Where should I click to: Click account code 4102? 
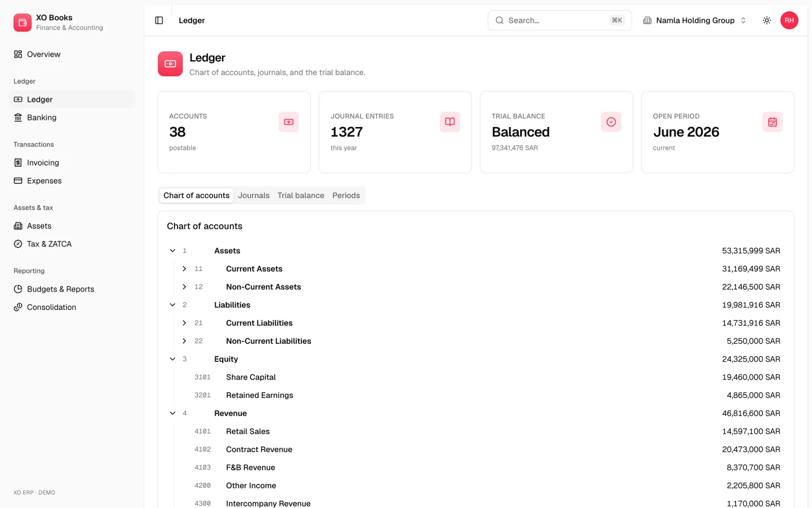pos(202,450)
